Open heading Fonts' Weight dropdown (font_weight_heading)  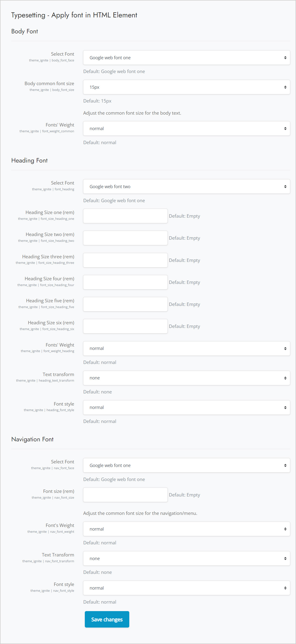[186, 348]
